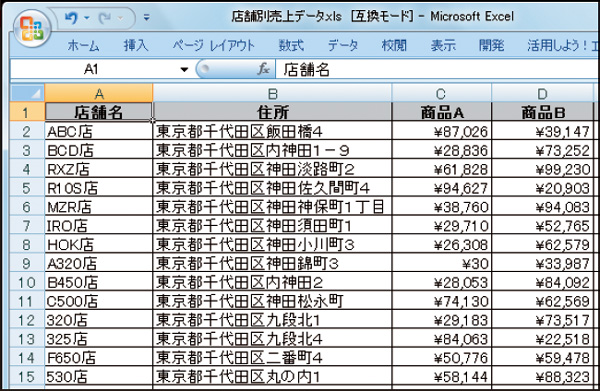The height and width of the screenshot is (391, 600).
Task: Select address cell 東京都千代田区神田錦町3
Action: point(272,263)
